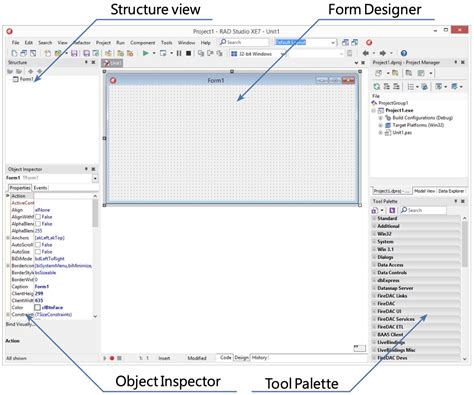Click the black Stop square icon

188,53
